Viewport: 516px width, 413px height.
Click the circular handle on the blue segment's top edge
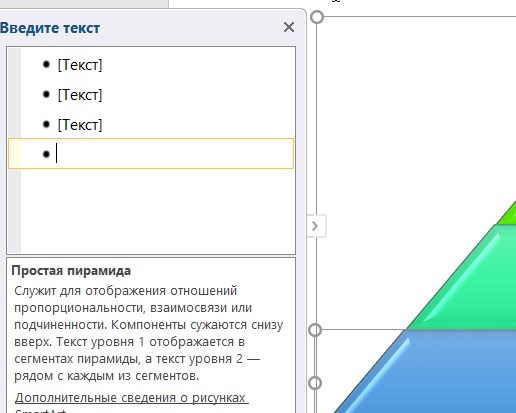coord(315,330)
